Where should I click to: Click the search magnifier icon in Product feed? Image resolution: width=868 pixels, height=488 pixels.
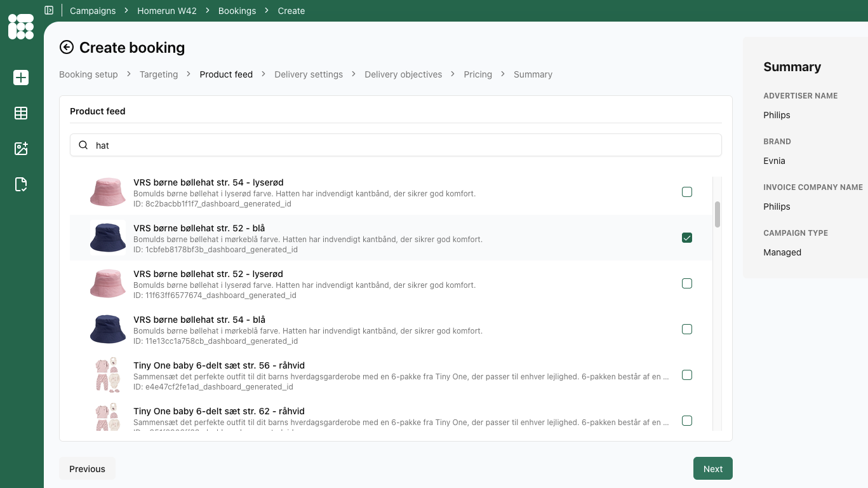pos(83,145)
